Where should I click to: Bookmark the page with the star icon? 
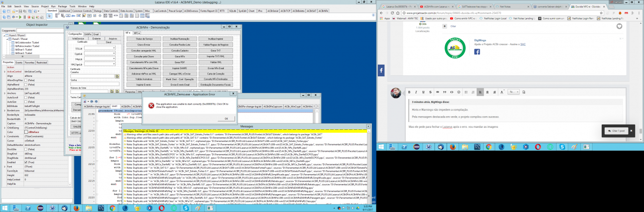601,13
